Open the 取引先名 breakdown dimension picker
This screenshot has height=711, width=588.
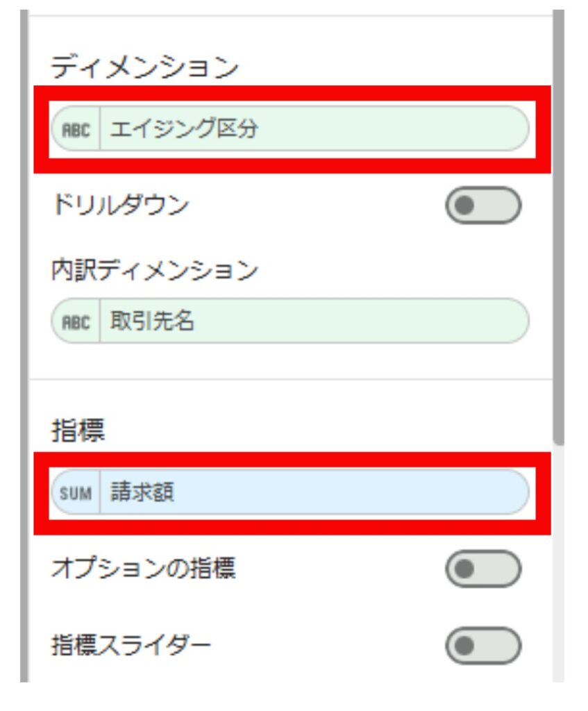[x=312, y=321]
